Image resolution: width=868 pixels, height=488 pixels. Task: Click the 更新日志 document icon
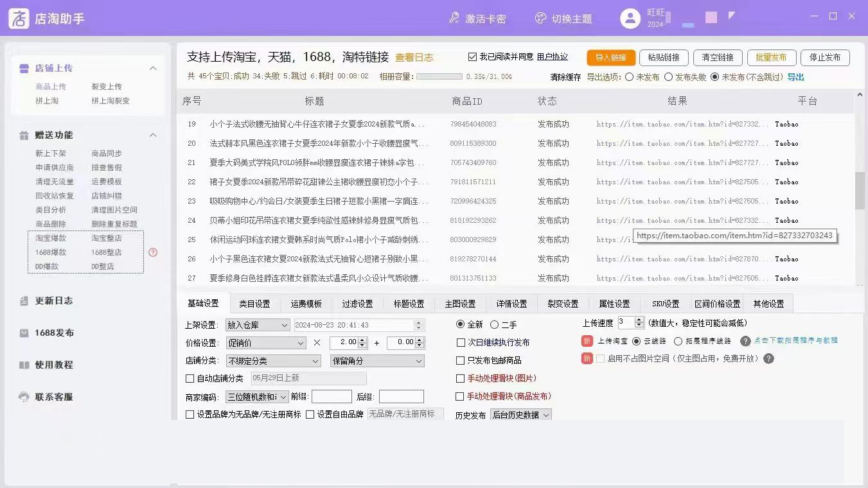(x=24, y=301)
